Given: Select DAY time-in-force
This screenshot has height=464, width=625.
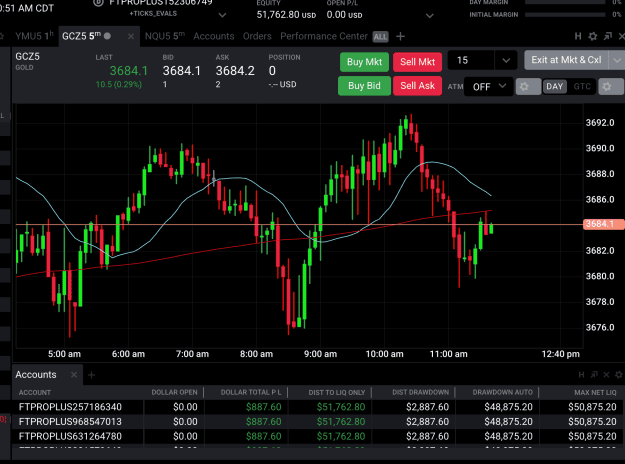Looking at the screenshot, I should (554, 87).
